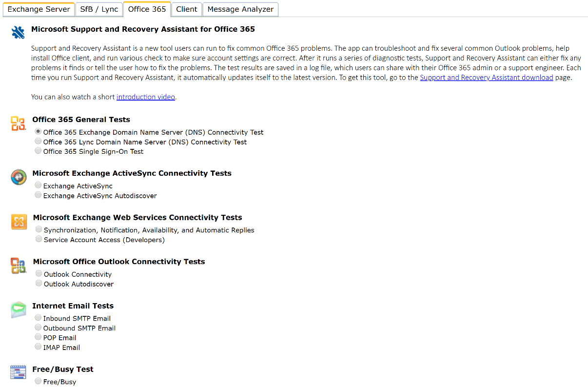Click Microsoft Office Outlook Connectivity Tests heading
This screenshot has height=390, width=588.
pos(119,262)
